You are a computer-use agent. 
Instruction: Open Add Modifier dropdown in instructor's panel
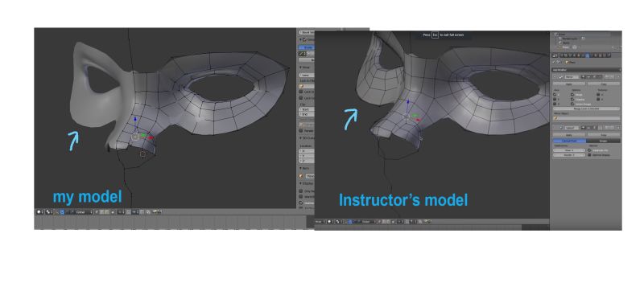click(x=587, y=70)
